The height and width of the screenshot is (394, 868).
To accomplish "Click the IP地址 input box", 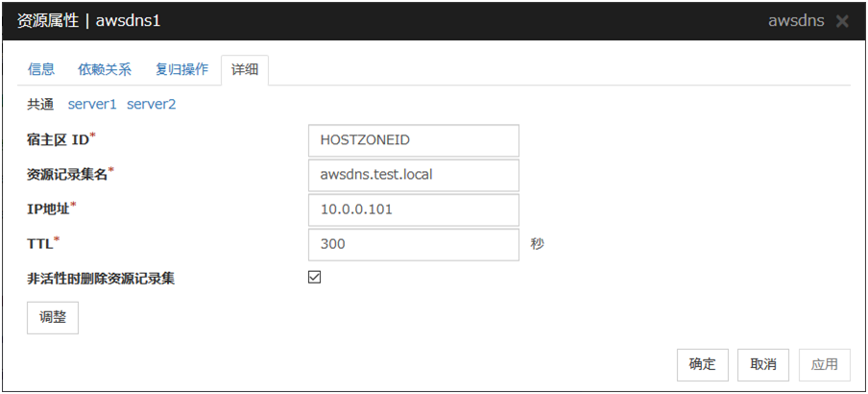I will point(414,209).
